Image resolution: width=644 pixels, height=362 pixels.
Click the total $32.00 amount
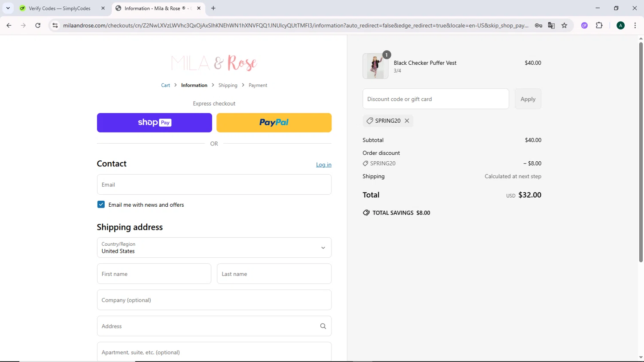(530, 195)
